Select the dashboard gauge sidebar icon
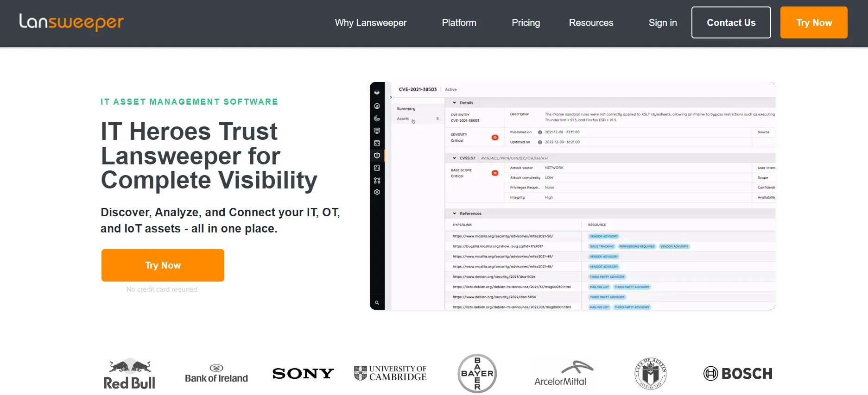The height and width of the screenshot is (395, 868). pyautogui.click(x=377, y=106)
